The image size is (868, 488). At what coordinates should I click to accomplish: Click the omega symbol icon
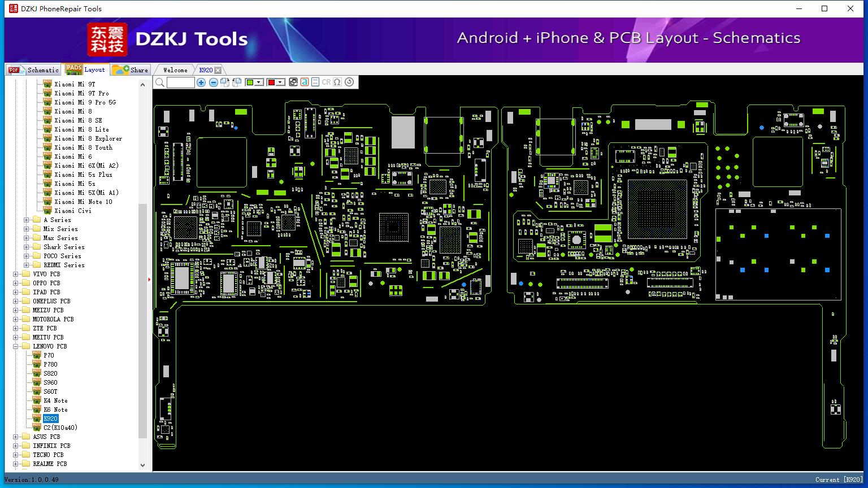(337, 82)
